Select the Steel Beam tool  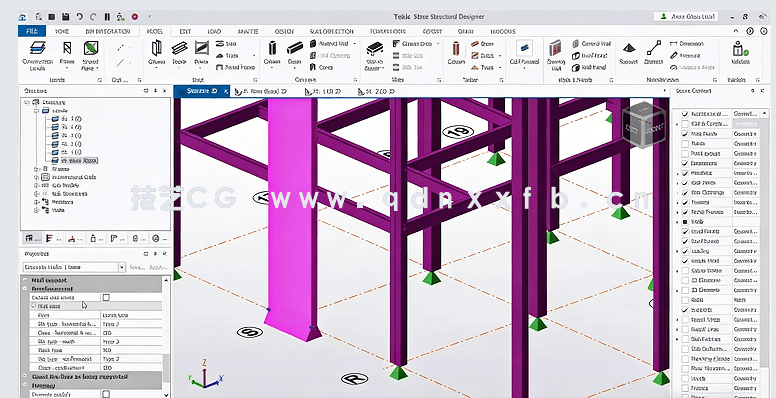point(179,53)
